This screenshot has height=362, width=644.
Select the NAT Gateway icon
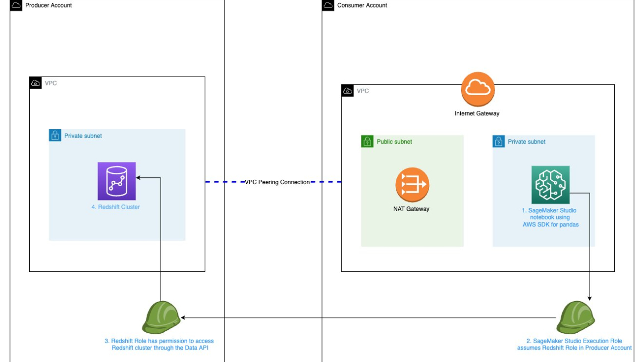412,184
